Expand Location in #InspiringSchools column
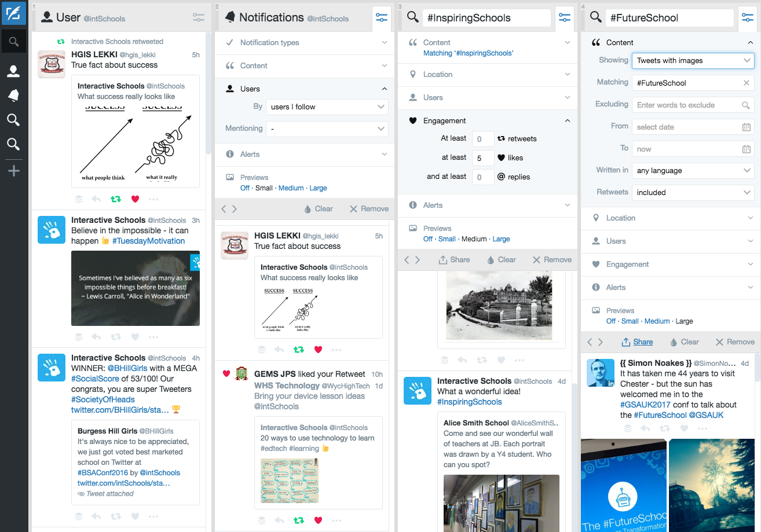The width and height of the screenshot is (761, 532). (x=488, y=75)
